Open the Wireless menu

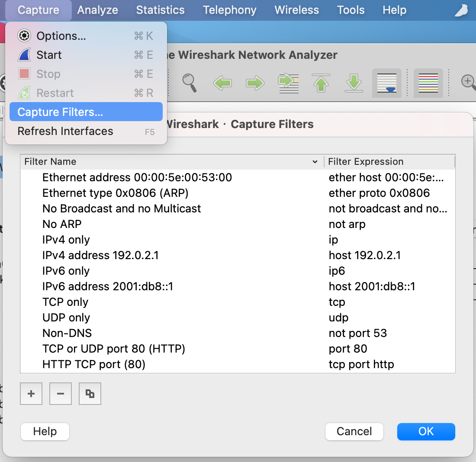pos(296,10)
